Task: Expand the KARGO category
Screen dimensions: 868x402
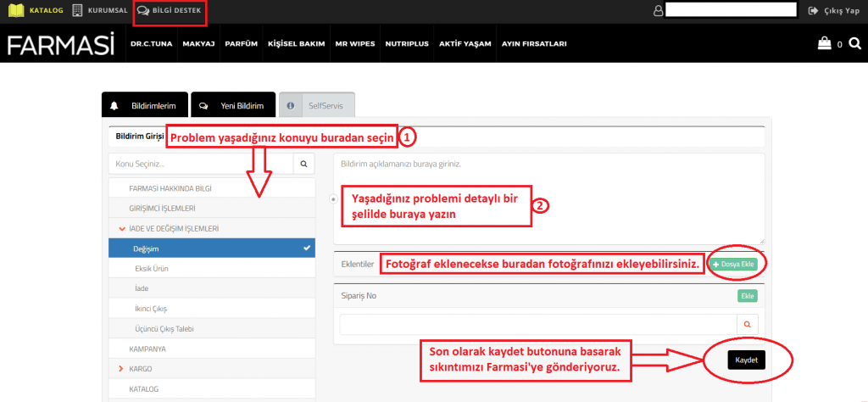Action: [212, 369]
